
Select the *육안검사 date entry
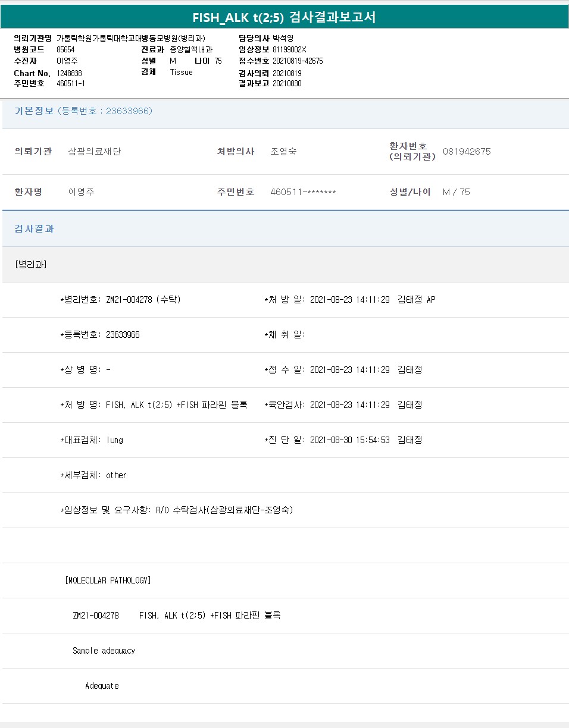click(x=343, y=404)
